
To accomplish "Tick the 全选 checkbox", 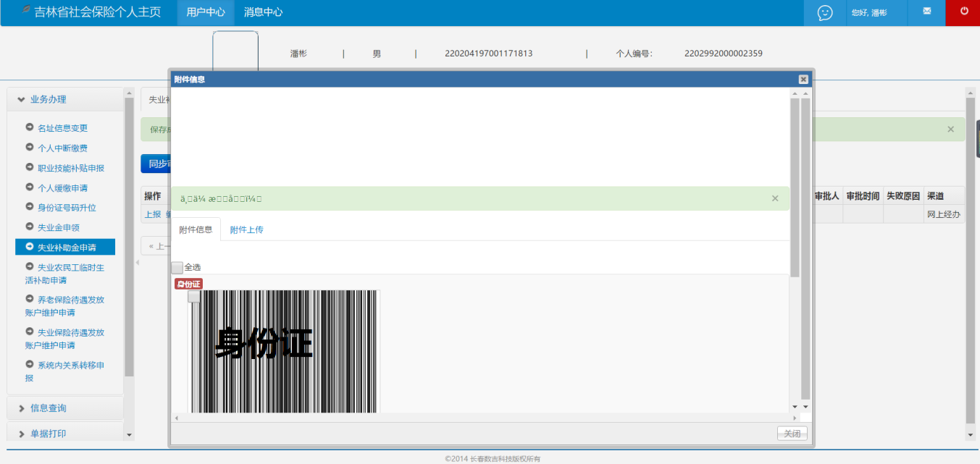I will coord(177,267).
